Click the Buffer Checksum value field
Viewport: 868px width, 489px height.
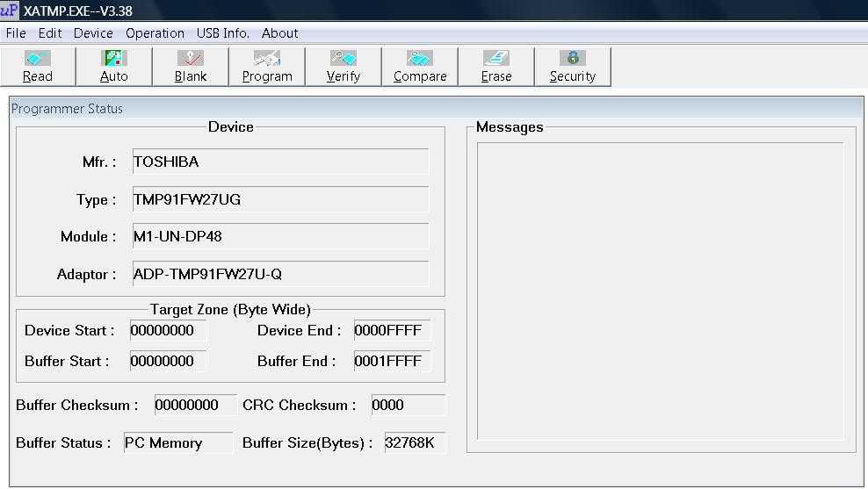(x=195, y=405)
